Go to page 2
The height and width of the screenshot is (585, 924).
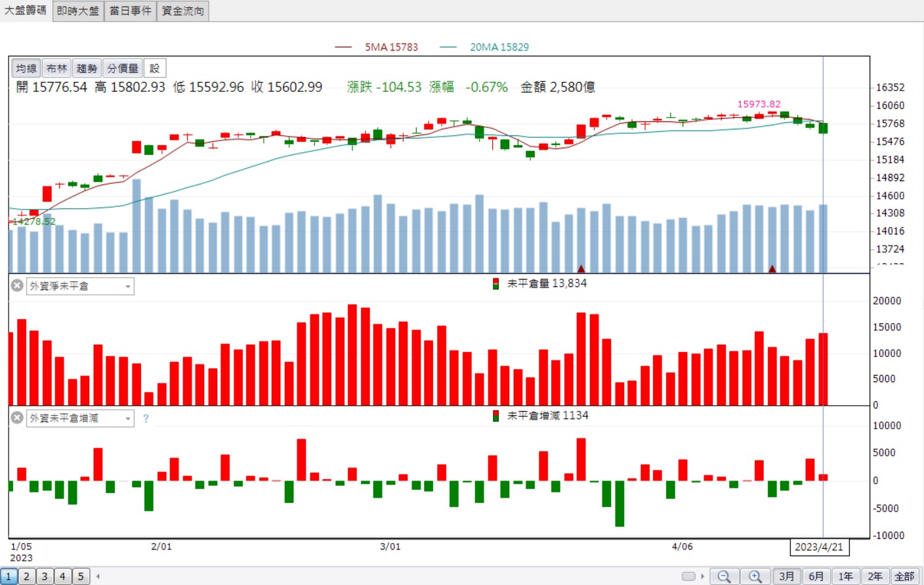click(x=27, y=576)
